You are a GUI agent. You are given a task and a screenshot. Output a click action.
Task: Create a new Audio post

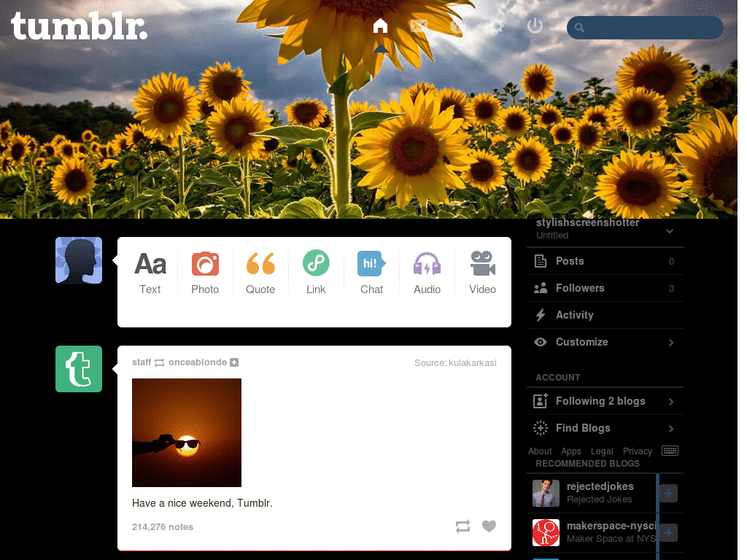pyautogui.click(x=427, y=273)
